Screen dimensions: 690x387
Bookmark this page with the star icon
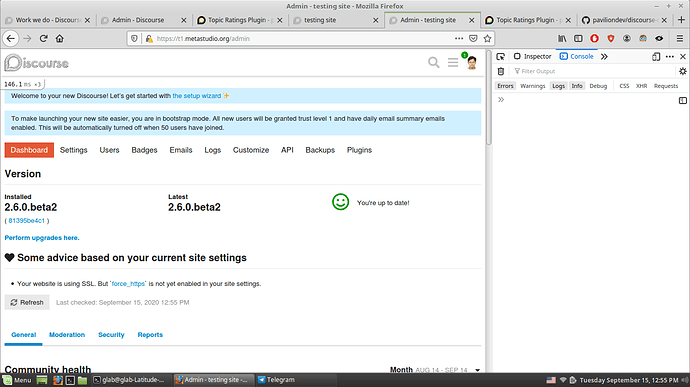[487, 39]
